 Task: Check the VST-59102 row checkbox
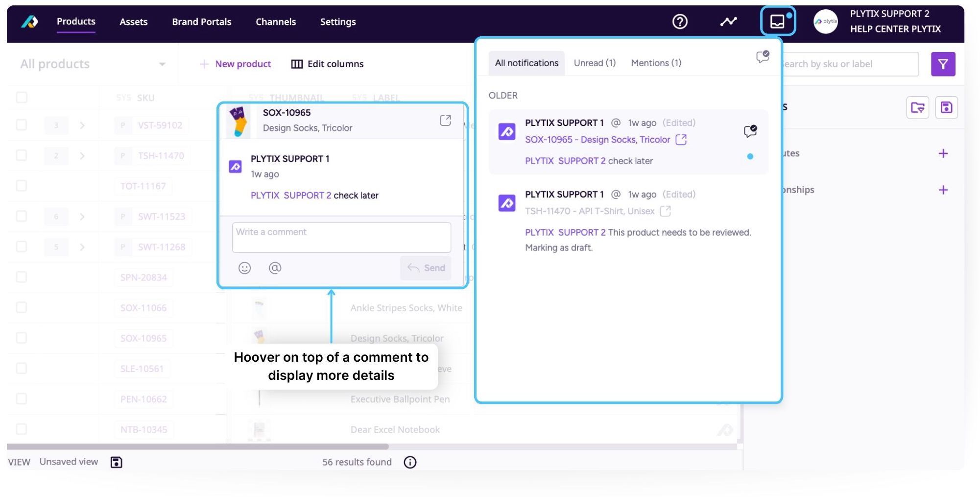[22, 125]
